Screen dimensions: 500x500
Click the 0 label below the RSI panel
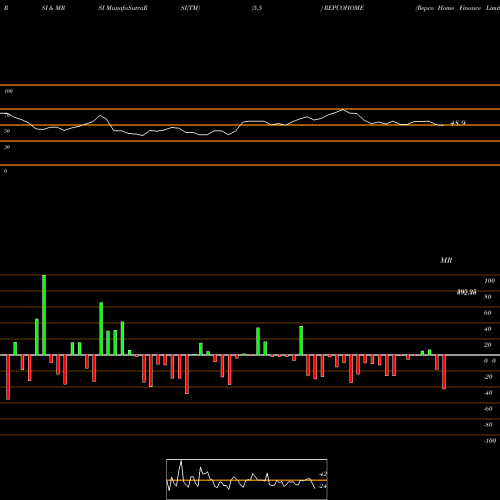[5, 171]
